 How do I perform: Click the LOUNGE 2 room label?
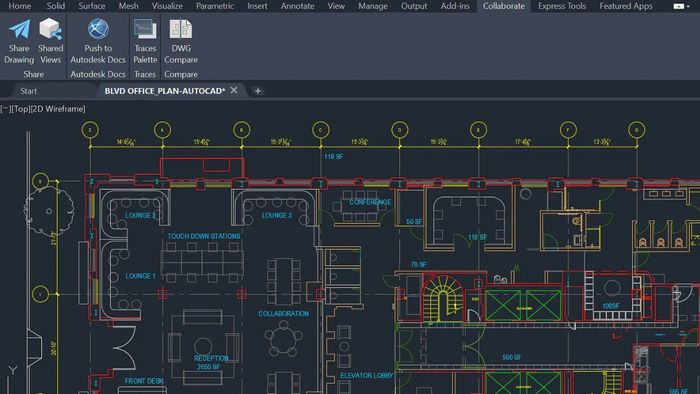point(141,215)
